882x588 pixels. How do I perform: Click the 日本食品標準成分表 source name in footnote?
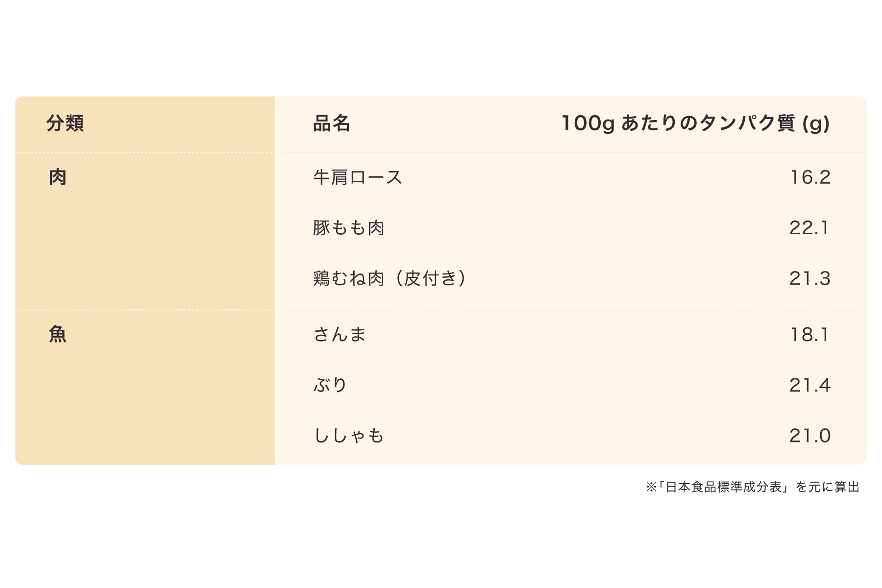click(x=724, y=487)
